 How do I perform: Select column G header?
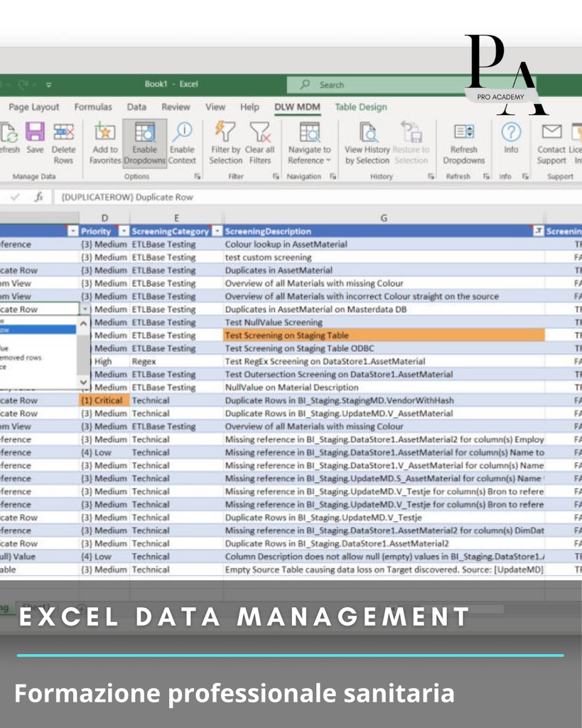coord(384,218)
